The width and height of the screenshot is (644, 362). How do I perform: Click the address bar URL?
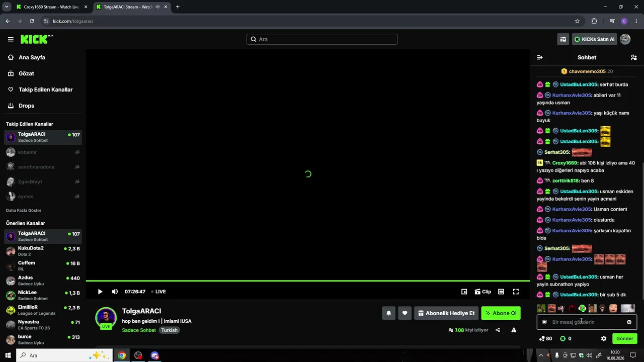pos(73,21)
